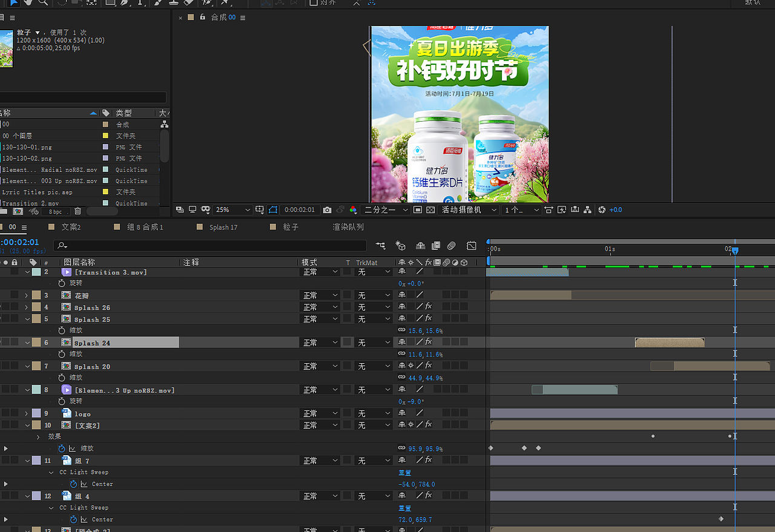Switch to the 组 8 合成 1 tab

(x=145, y=227)
